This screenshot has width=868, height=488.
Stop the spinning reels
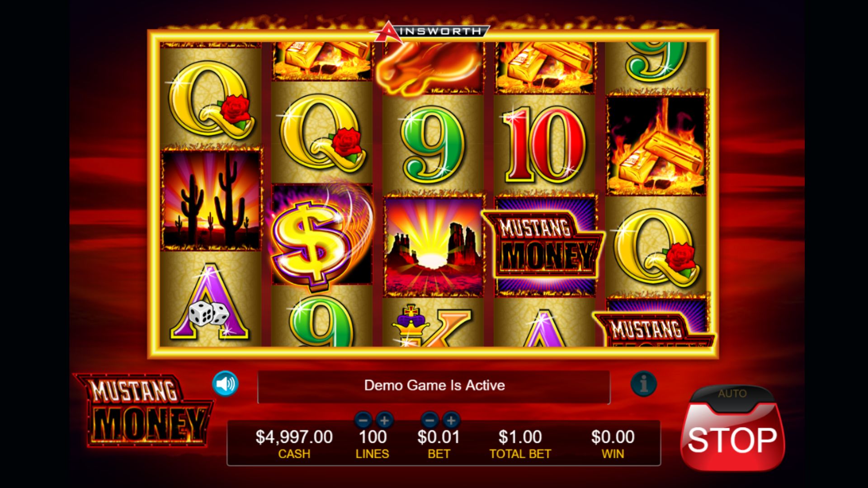[733, 440]
